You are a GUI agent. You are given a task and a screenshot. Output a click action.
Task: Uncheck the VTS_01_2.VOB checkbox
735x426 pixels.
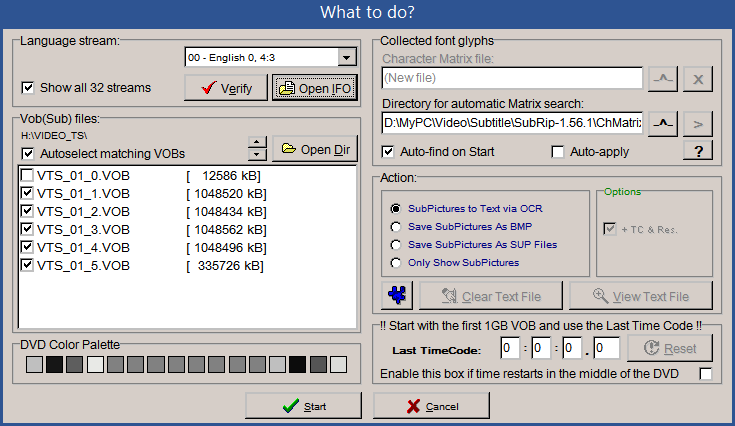coord(27,211)
